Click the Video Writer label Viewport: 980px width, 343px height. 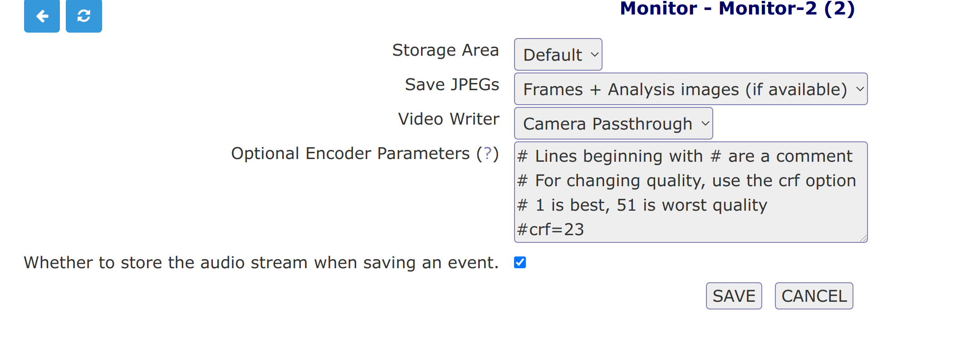tap(449, 119)
